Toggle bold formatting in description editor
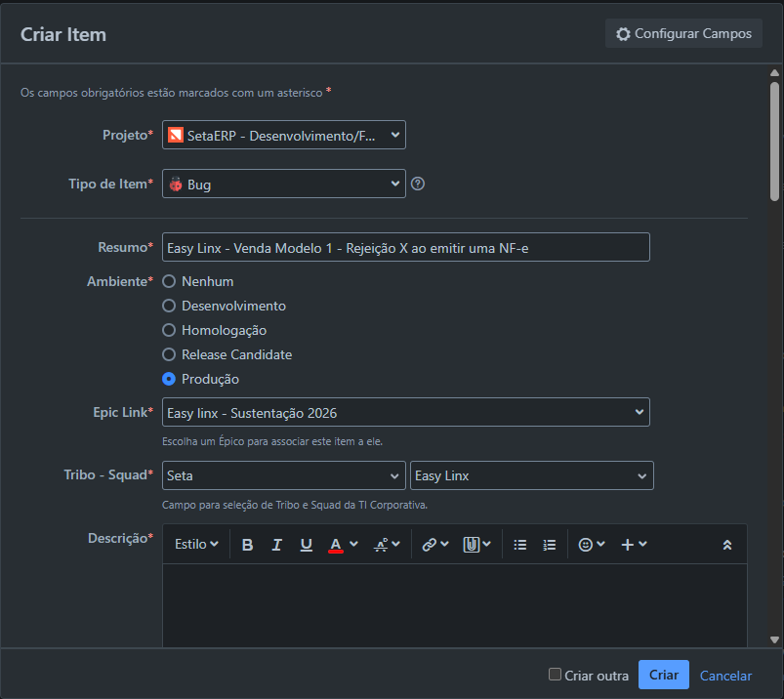This screenshot has height=699, width=784. [x=247, y=545]
